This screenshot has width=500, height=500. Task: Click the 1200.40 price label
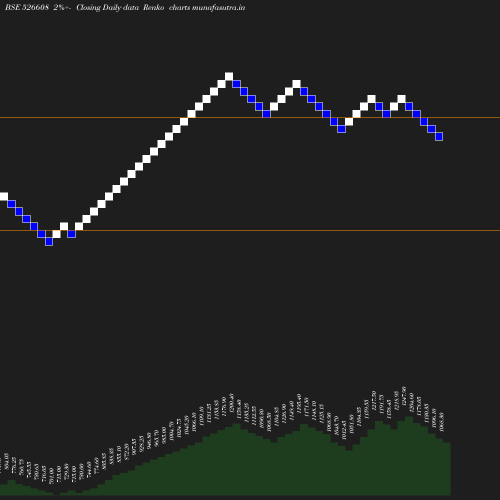tap(231, 403)
